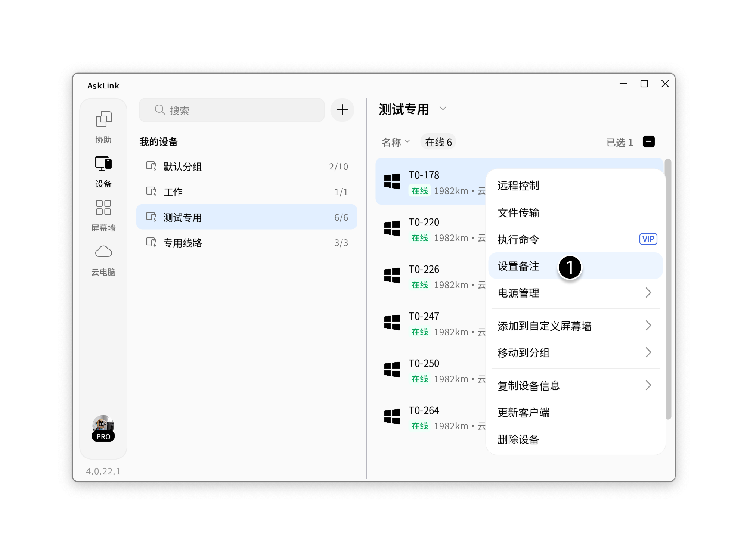Open the 屏幕墙 (Screen Wall) panel
Image resolution: width=747 pixels, height=560 pixels.
tap(103, 215)
